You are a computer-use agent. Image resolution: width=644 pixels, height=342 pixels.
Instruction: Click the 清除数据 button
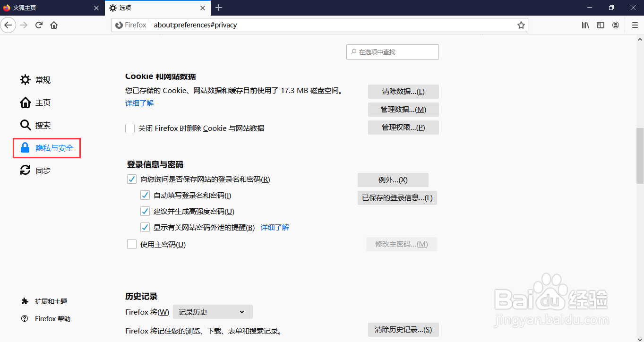coord(404,92)
